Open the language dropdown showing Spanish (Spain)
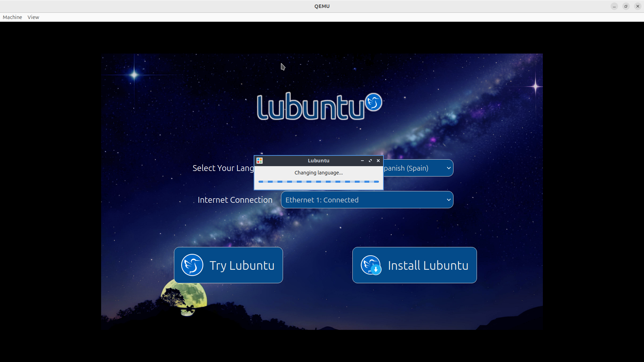644x362 pixels. click(418, 168)
